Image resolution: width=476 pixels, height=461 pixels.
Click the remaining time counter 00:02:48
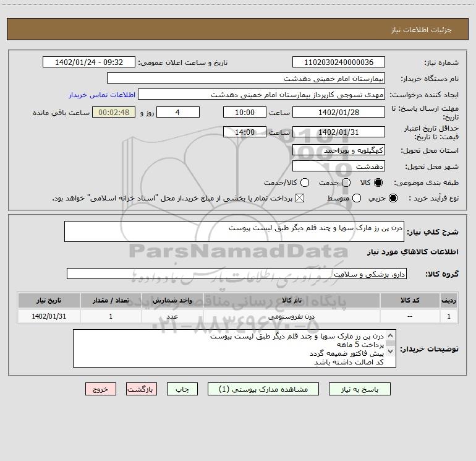(x=114, y=112)
